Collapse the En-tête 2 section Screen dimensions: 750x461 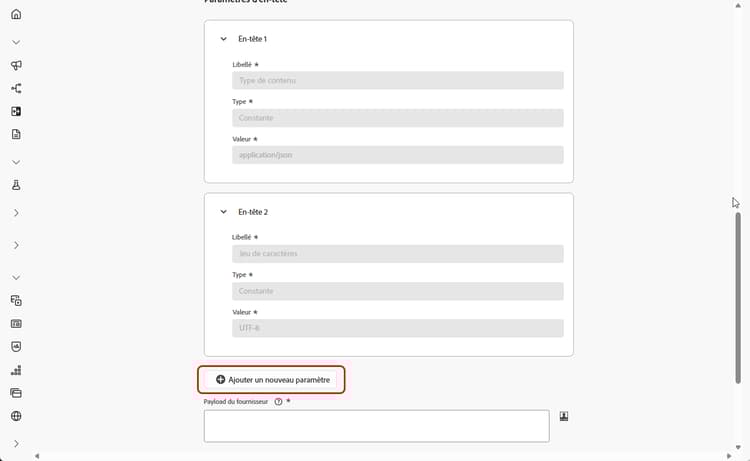tap(224, 212)
